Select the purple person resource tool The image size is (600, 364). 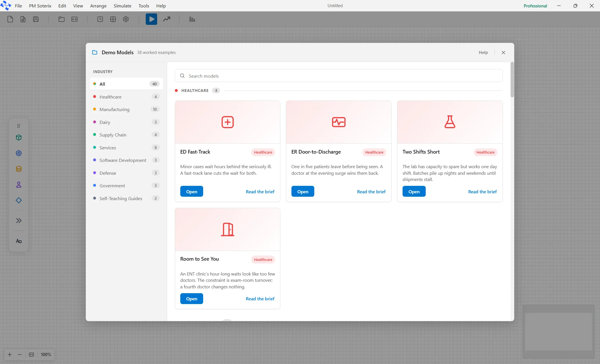tap(19, 185)
